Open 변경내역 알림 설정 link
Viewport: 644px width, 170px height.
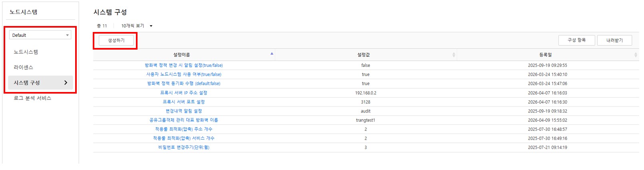[184, 111]
